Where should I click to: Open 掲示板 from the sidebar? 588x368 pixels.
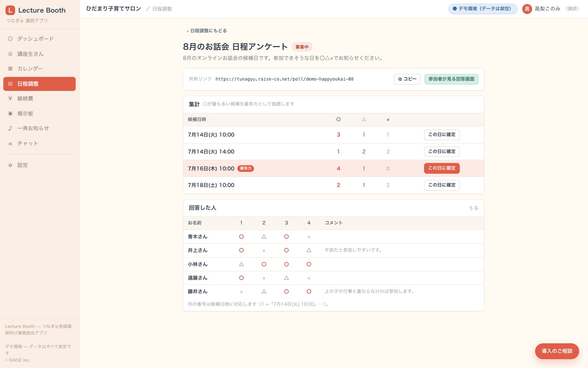[39, 113]
